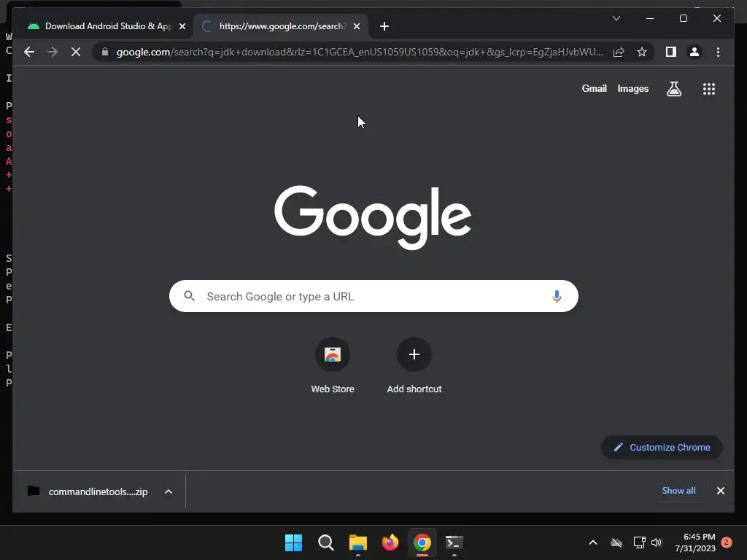Stop loading the page with the X button
The image size is (747, 560).
76,52
